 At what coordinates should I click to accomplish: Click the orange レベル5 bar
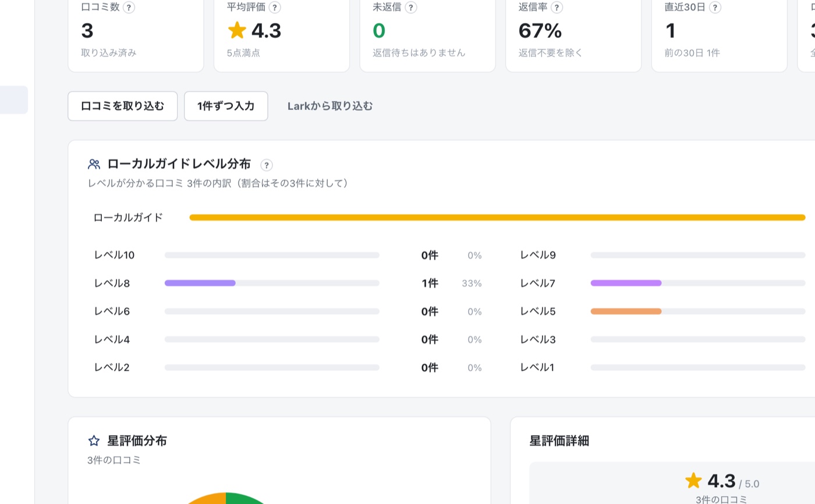click(x=626, y=311)
